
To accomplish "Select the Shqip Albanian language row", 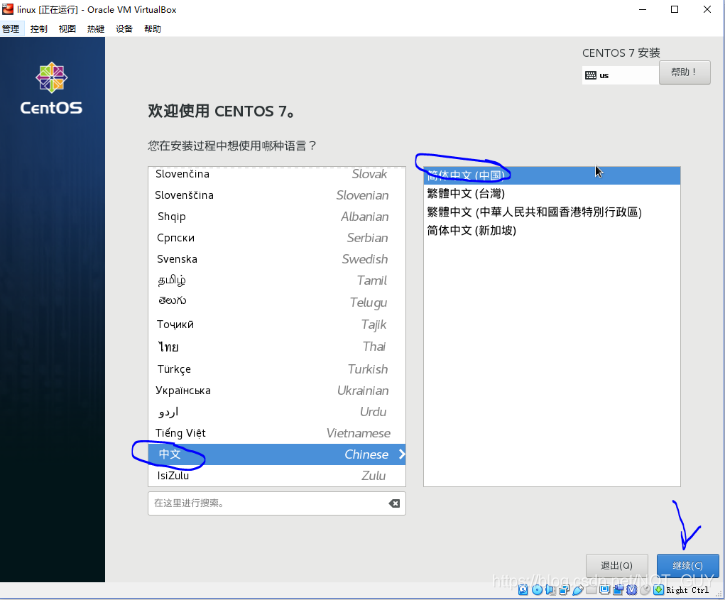I will [x=276, y=216].
